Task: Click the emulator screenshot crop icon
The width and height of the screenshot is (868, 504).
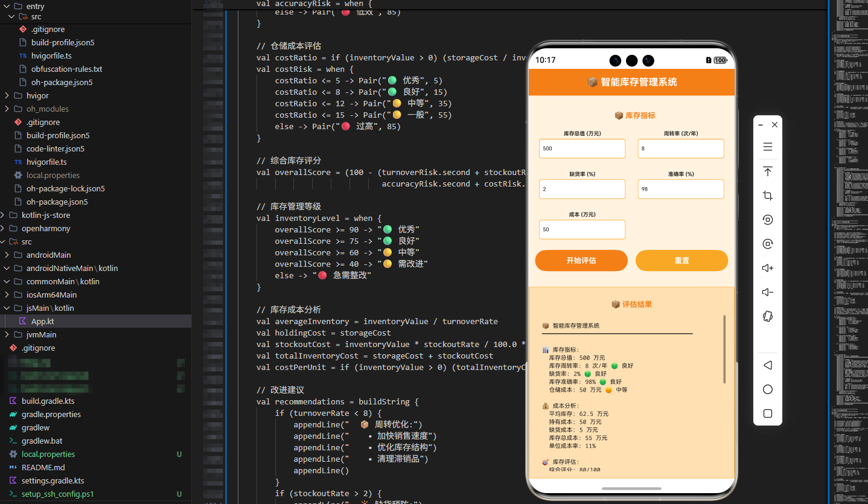Action: (x=768, y=196)
